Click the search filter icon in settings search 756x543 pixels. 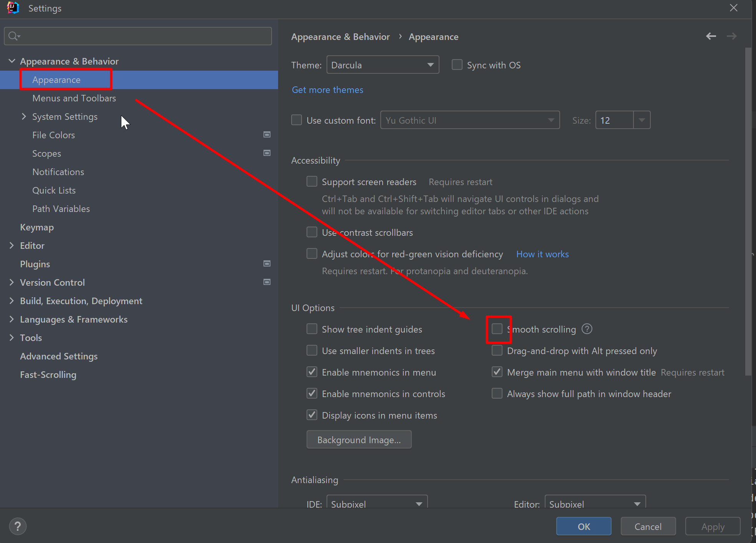[14, 36]
